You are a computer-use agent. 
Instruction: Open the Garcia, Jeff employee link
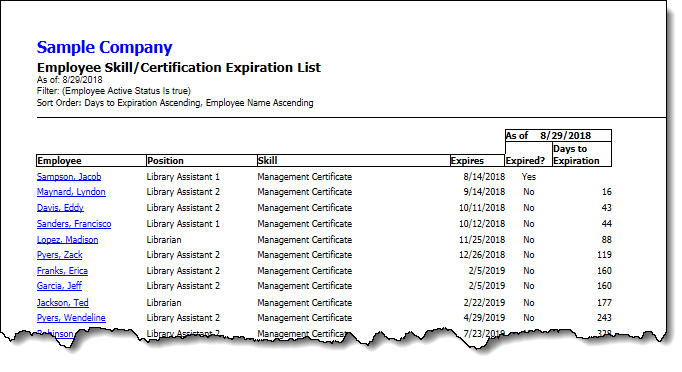pyautogui.click(x=59, y=286)
